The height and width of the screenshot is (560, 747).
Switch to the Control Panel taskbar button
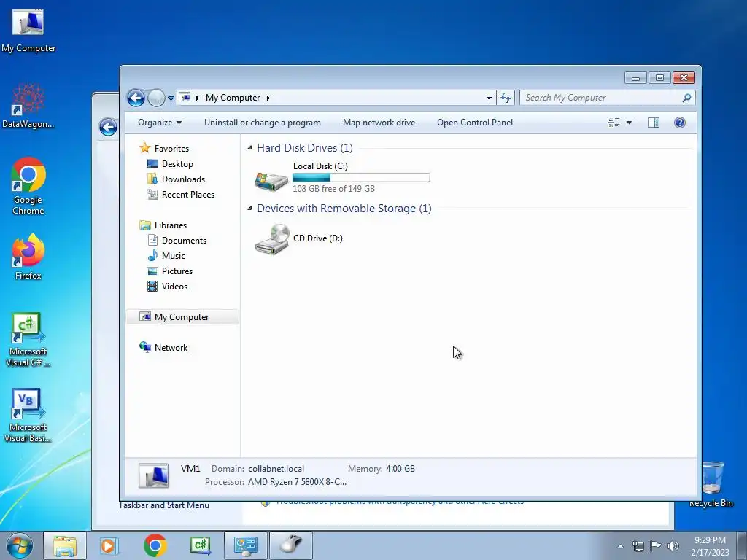pos(246,545)
